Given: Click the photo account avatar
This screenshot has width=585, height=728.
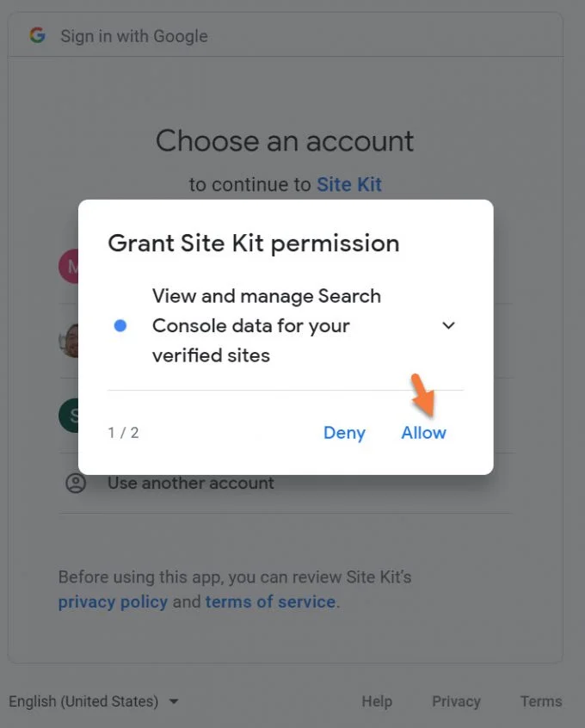Looking at the screenshot, I should (69, 340).
